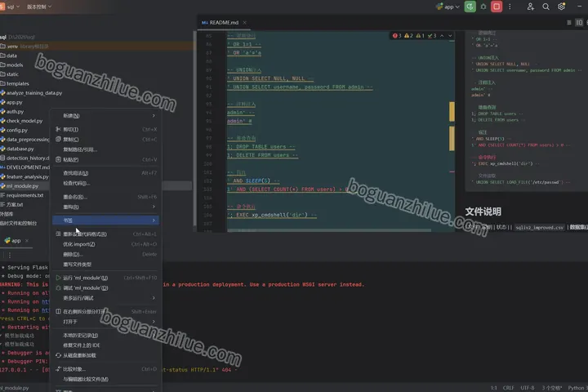588x392 pixels.
Task: Select 本地历史记录 local history entry
Action: pyautogui.click(x=105, y=335)
